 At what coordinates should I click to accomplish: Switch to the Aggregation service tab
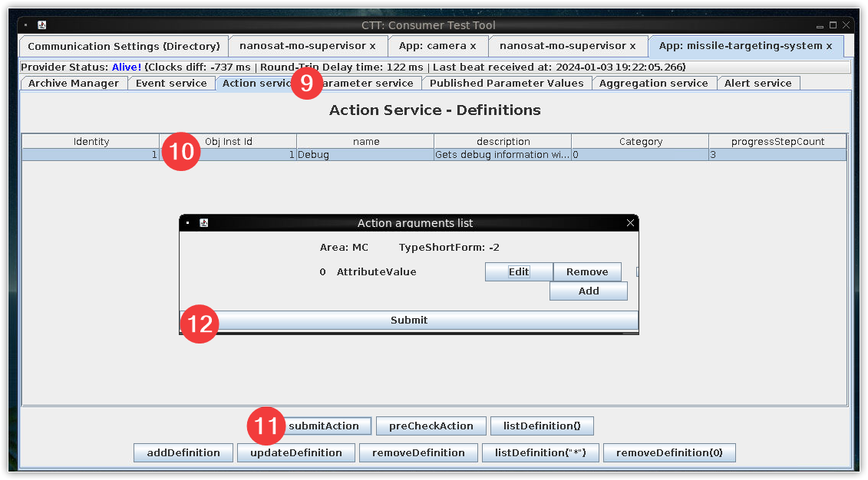(x=654, y=83)
